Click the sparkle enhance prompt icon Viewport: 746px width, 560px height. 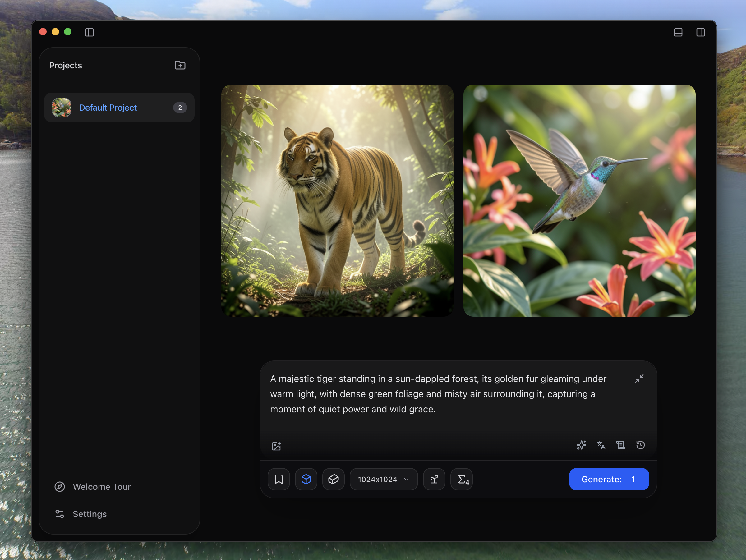[581, 445]
